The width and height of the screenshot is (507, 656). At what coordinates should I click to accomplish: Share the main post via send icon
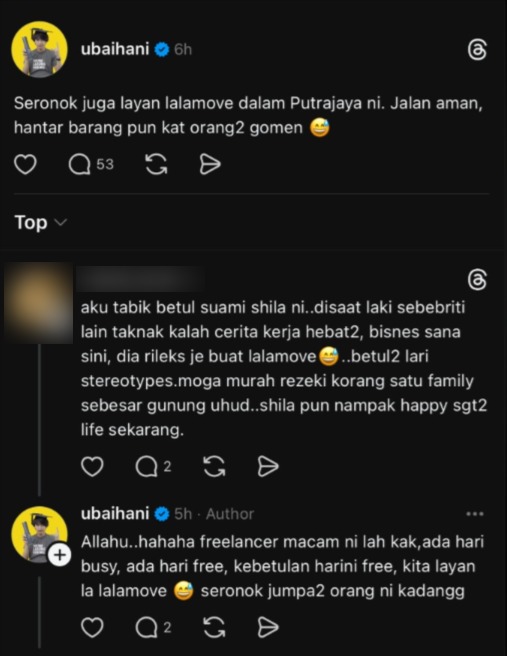(210, 164)
